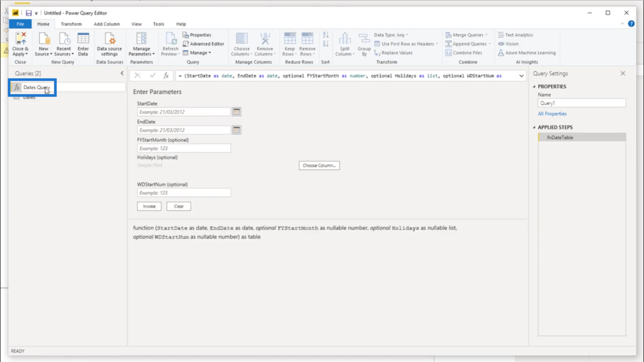This screenshot has width=644, height=362.
Task: Open the New Source icon
Action: tap(44, 39)
